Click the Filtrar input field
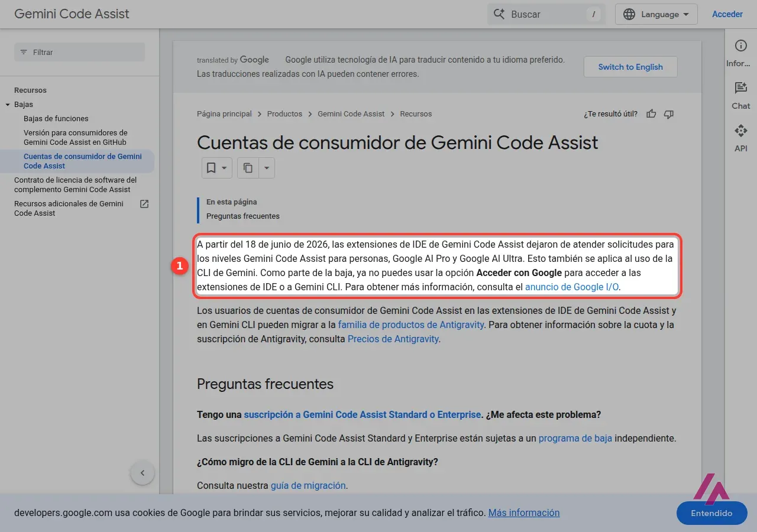Viewport: 757px width, 532px height. 79,52
